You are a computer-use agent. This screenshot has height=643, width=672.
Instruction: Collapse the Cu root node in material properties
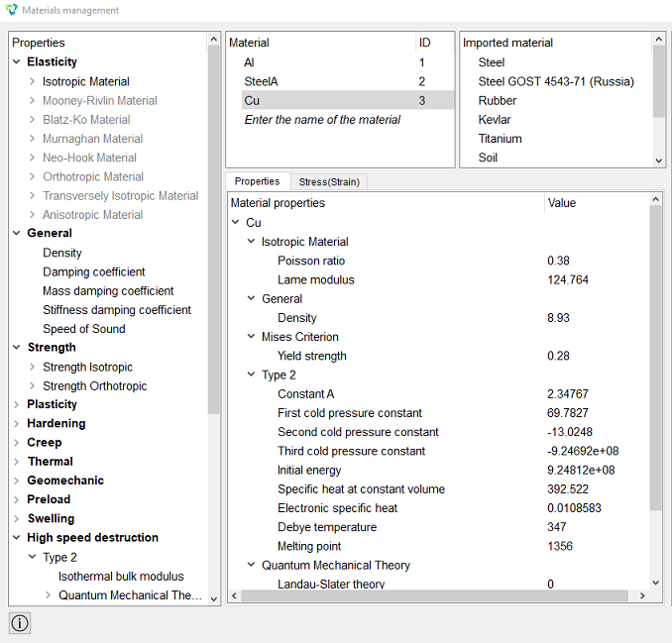tap(235, 222)
